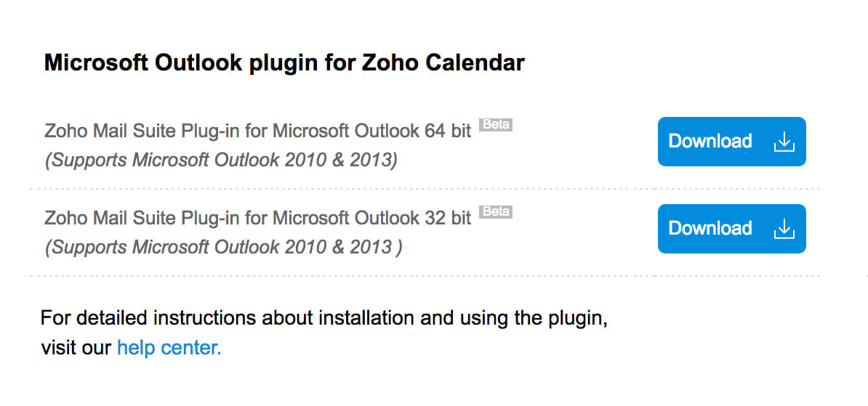Click the Beta badge beside Outlook 32 bit

[496, 212]
